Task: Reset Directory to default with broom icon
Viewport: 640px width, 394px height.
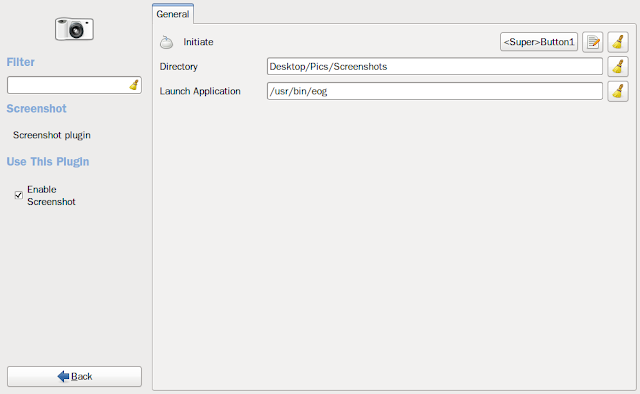Action: 618,67
